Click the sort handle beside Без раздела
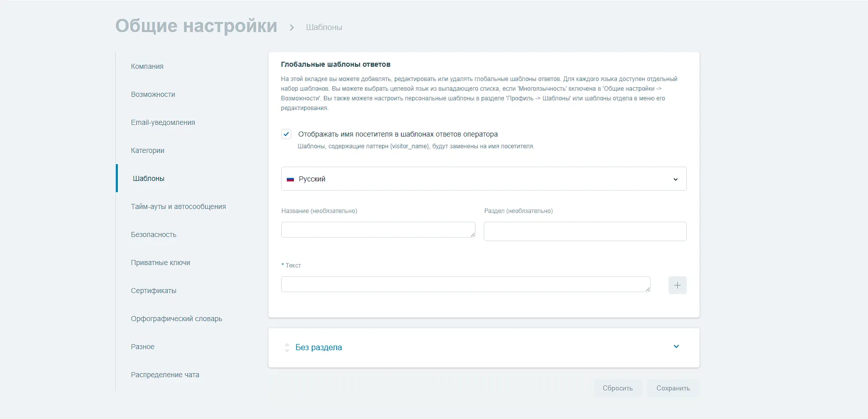The height and width of the screenshot is (419, 868). [x=287, y=348]
